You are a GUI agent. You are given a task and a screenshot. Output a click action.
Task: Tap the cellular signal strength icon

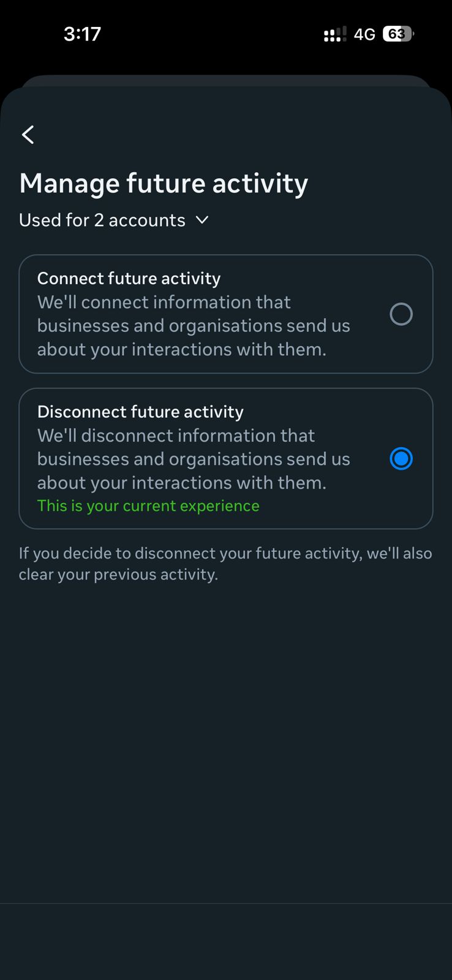click(334, 34)
